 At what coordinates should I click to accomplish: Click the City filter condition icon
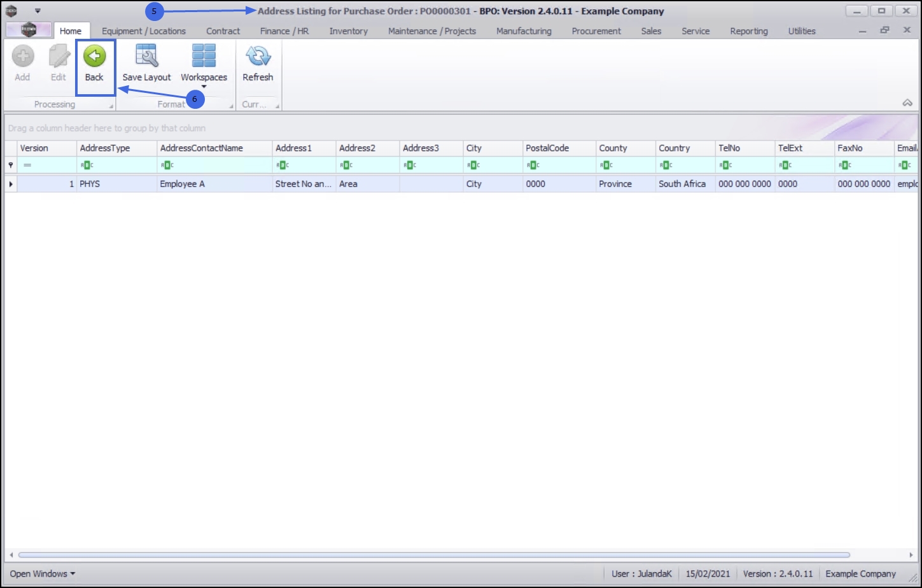click(472, 165)
